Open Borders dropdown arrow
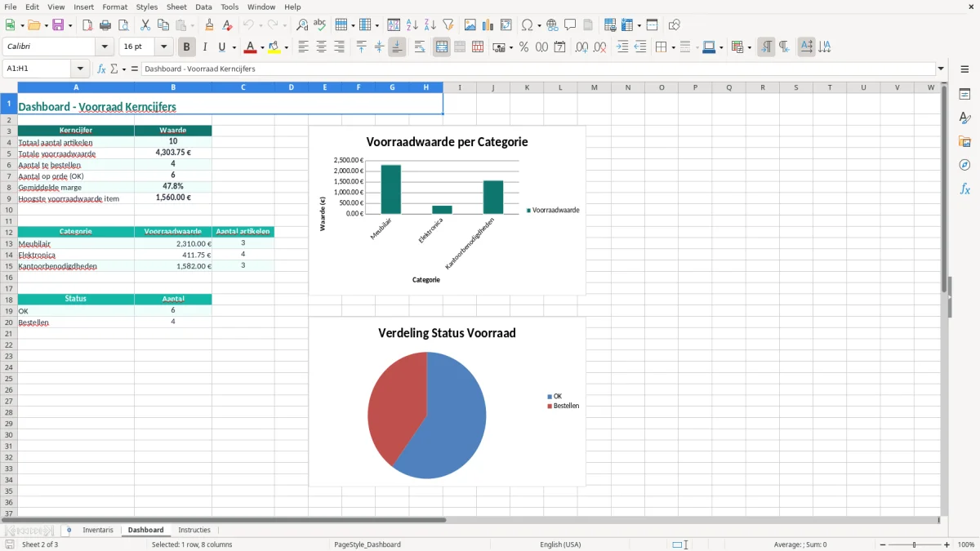Screen dimensions: 980x551 pyautogui.click(x=673, y=47)
